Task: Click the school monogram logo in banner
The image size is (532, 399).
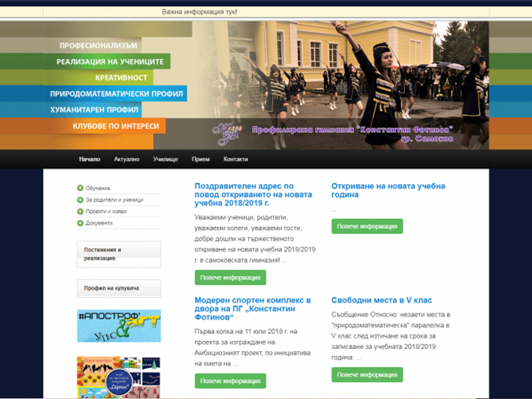Action: coord(227,134)
